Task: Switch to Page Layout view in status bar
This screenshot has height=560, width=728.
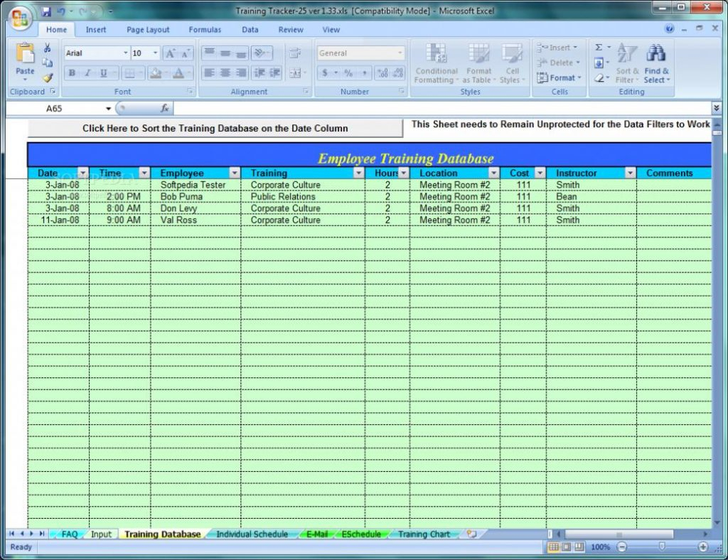Action: (567, 547)
